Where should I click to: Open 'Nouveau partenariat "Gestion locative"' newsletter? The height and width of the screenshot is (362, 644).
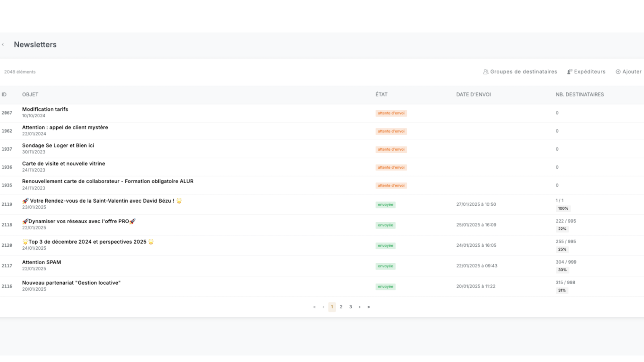pos(71,283)
